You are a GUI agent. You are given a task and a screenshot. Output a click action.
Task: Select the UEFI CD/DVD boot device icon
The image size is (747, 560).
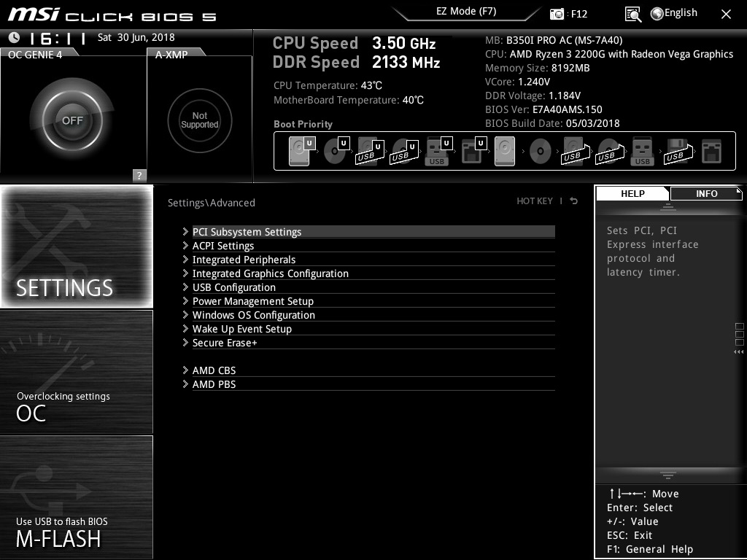pos(336,151)
